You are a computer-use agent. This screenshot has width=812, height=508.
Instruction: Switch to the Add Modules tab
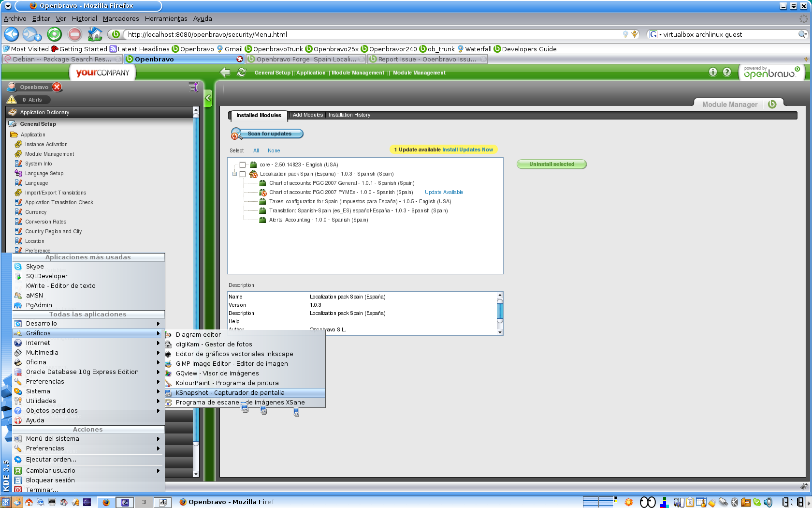(307, 115)
